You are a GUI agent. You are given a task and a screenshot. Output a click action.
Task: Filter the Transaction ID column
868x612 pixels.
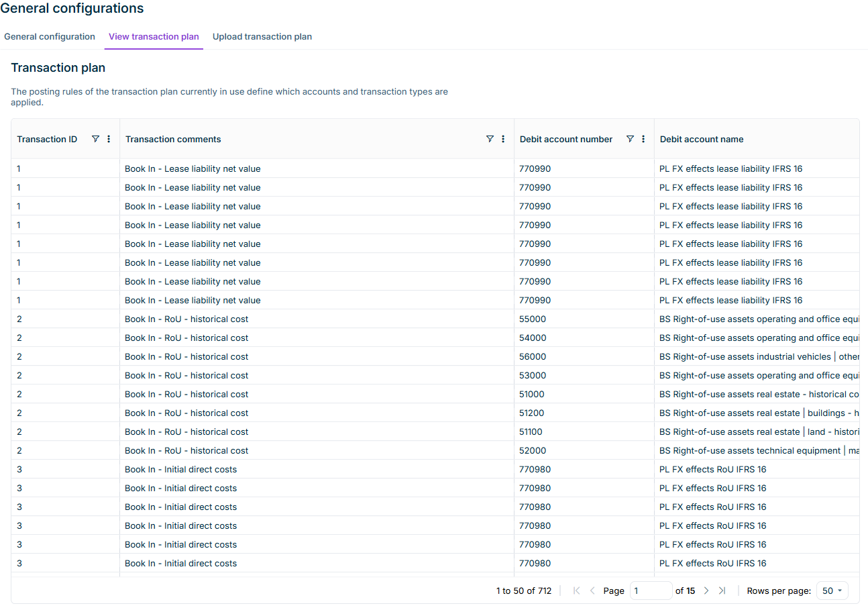click(95, 139)
